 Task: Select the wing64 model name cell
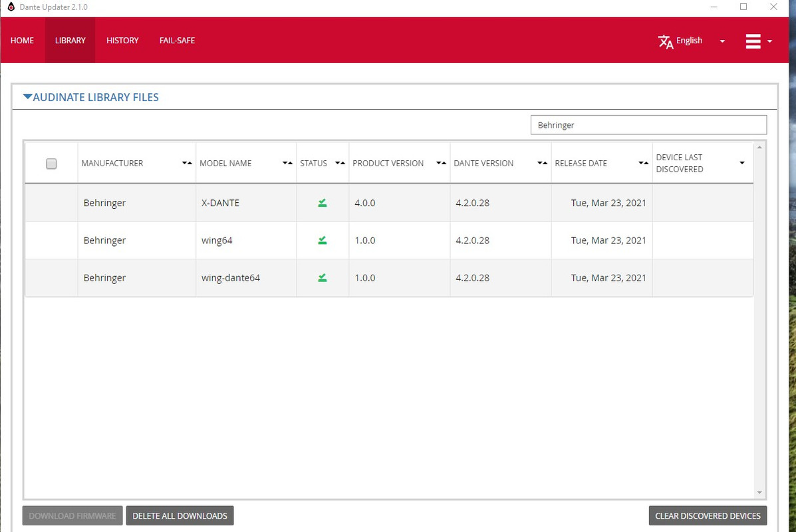tap(246, 241)
